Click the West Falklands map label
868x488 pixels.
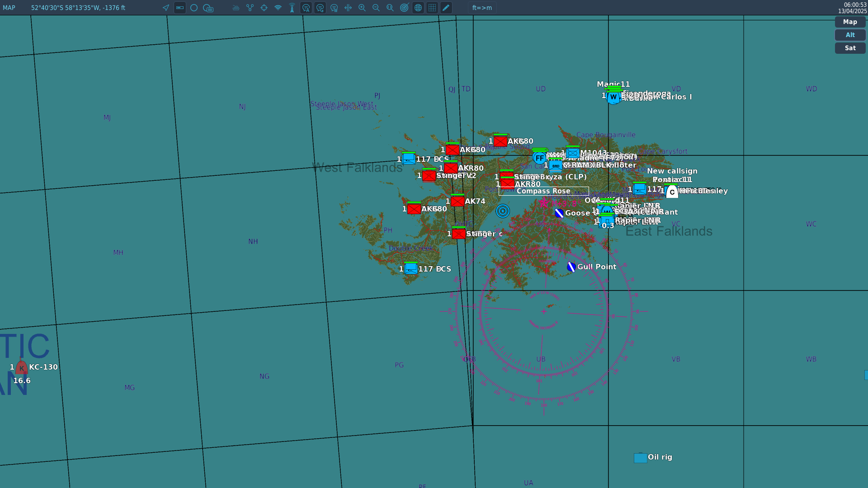pos(357,168)
